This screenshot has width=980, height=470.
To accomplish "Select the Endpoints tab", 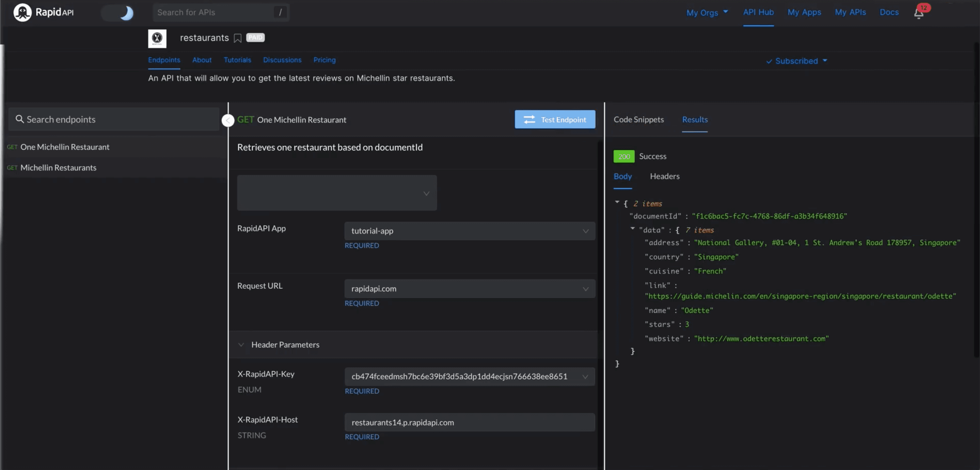I will click(164, 60).
